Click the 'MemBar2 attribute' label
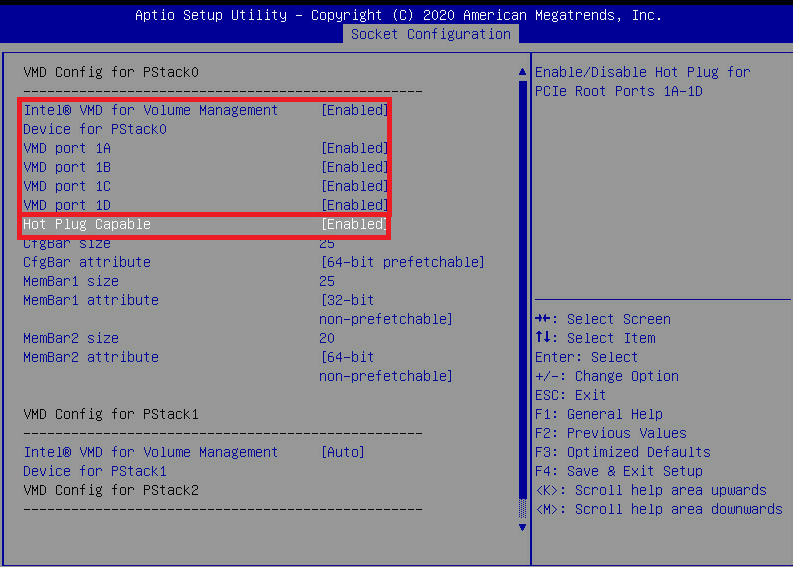 tap(91, 357)
